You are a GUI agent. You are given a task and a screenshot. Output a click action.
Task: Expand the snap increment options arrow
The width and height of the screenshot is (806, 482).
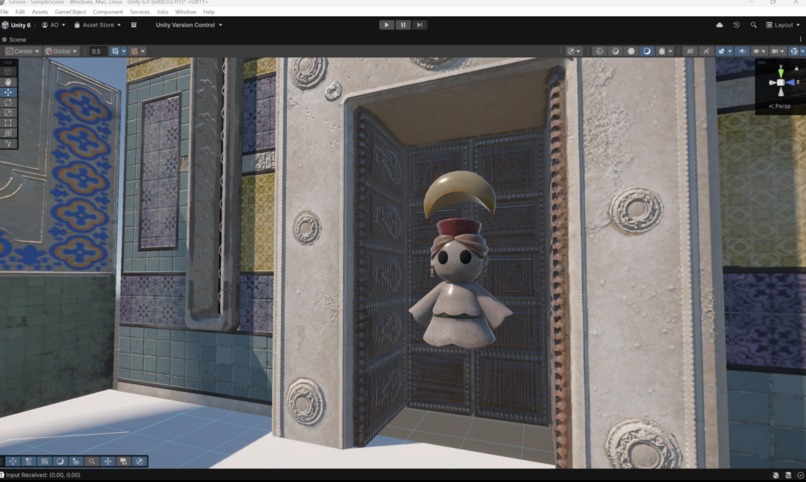tap(143, 51)
